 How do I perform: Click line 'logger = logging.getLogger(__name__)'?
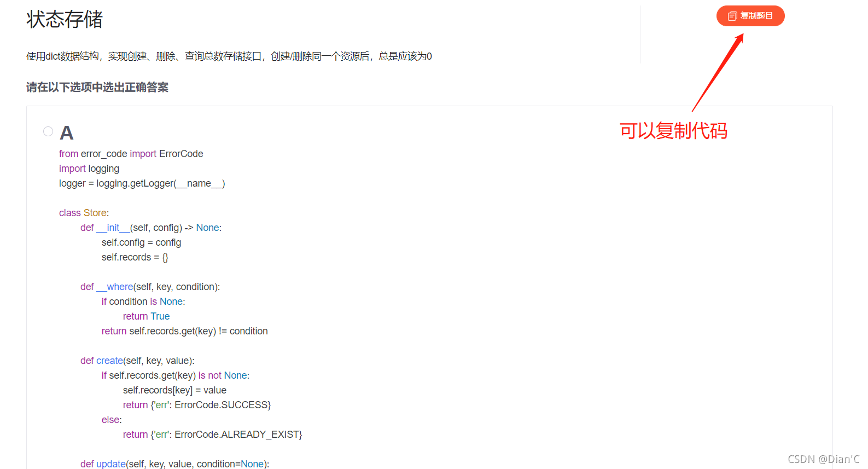[x=142, y=183]
